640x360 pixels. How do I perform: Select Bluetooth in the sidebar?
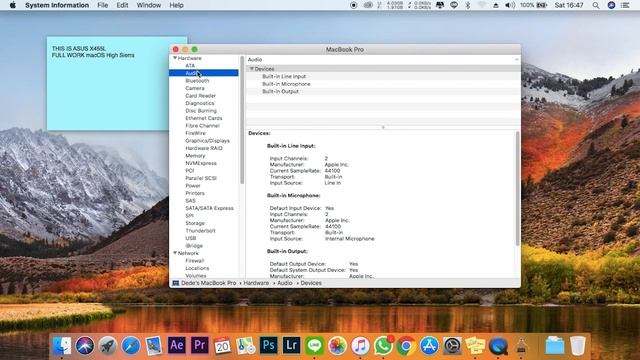tap(197, 80)
